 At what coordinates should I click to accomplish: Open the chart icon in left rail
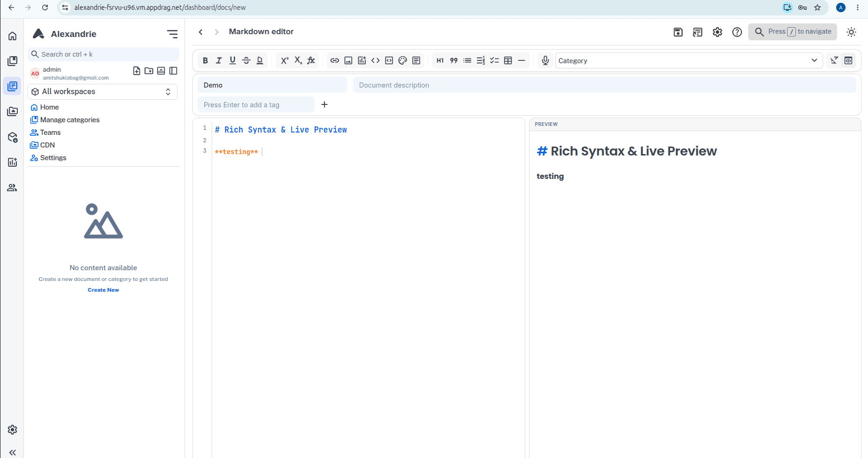pos(13,162)
